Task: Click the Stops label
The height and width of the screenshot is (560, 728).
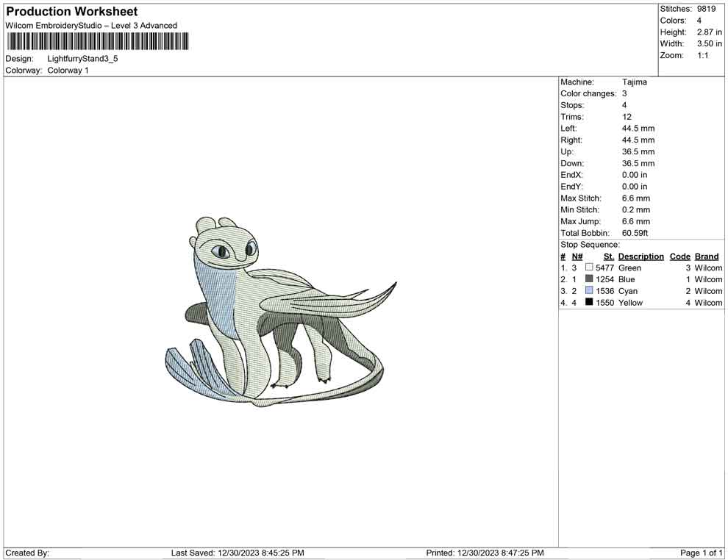Action: pyautogui.click(x=572, y=105)
